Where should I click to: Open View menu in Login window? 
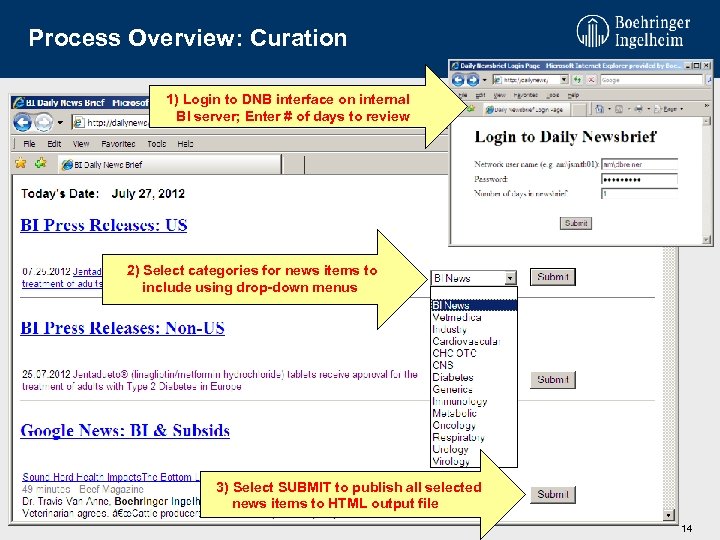(x=499, y=95)
